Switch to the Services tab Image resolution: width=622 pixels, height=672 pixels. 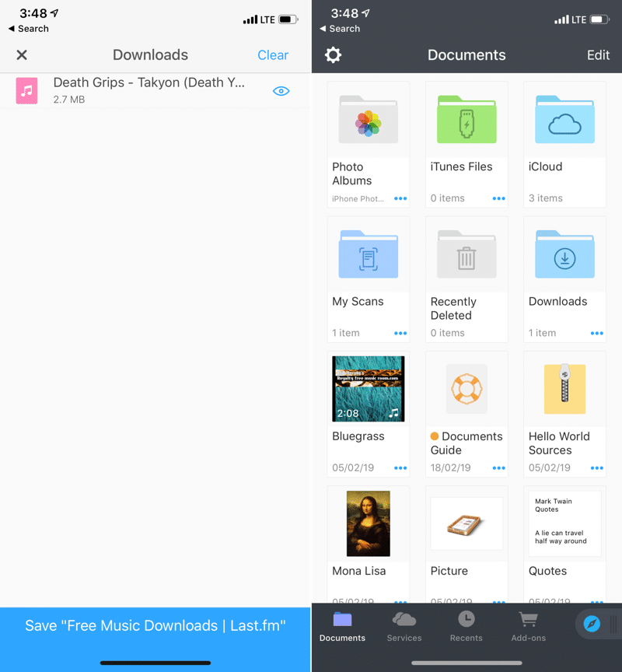coord(404,626)
